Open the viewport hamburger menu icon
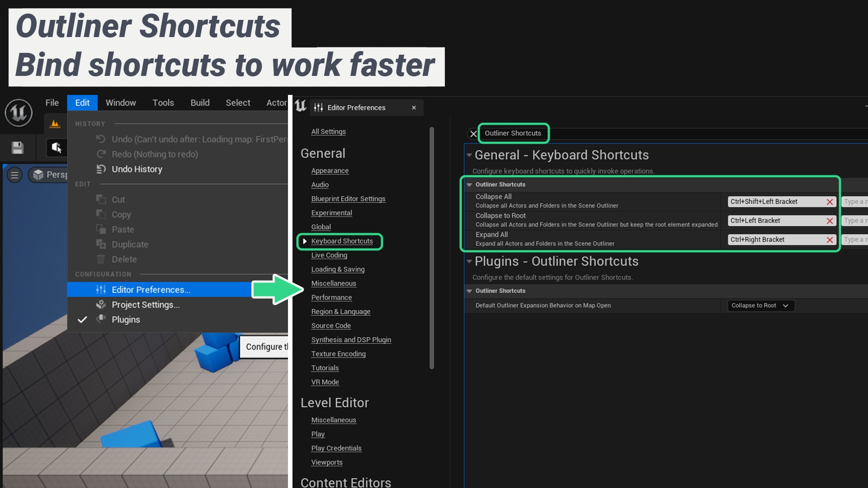 pyautogui.click(x=15, y=175)
